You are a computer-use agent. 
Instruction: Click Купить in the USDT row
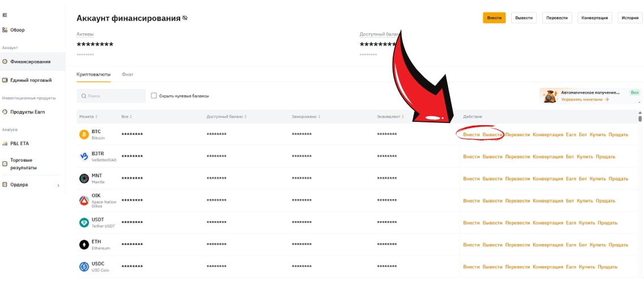pos(587,223)
